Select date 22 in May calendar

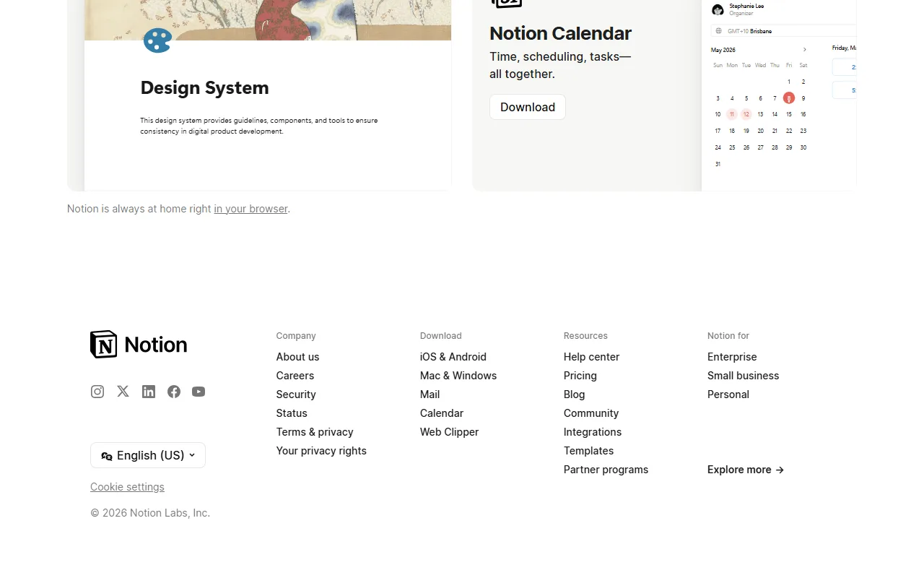(789, 131)
